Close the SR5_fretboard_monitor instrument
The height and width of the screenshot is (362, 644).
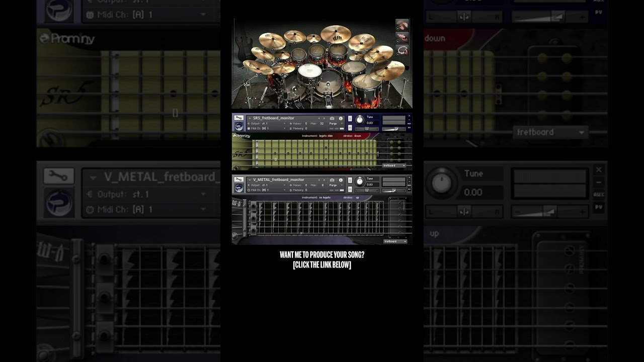click(x=410, y=116)
